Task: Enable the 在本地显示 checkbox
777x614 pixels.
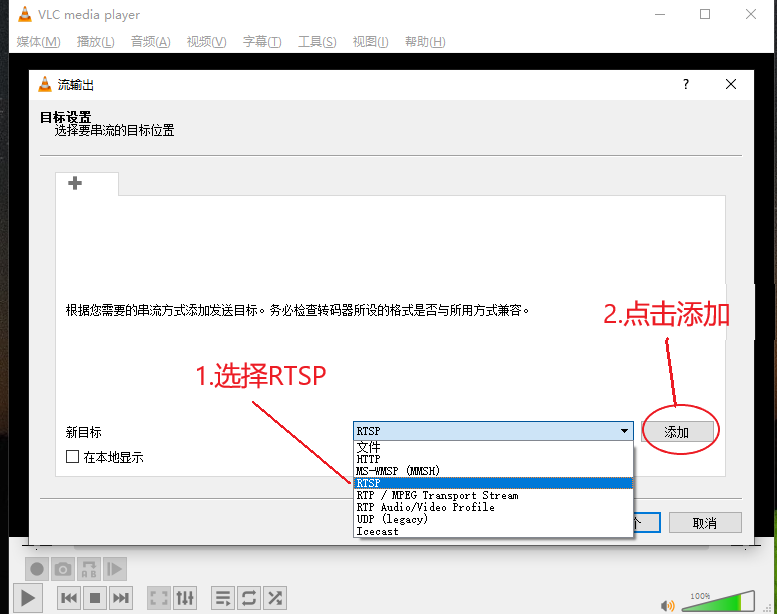Action: pyautogui.click(x=72, y=456)
